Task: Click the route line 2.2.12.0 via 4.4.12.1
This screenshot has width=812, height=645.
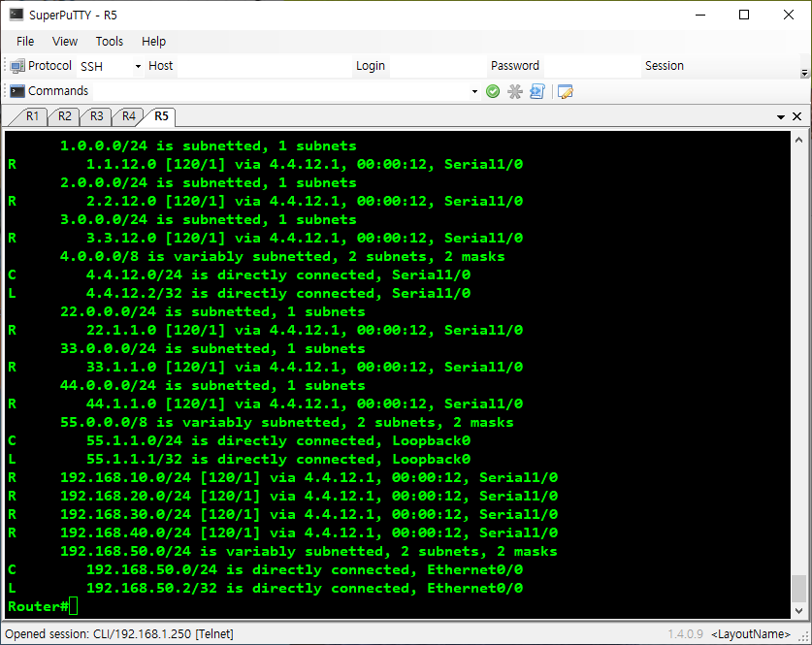Action: pyautogui.click(x=265, y=201)
